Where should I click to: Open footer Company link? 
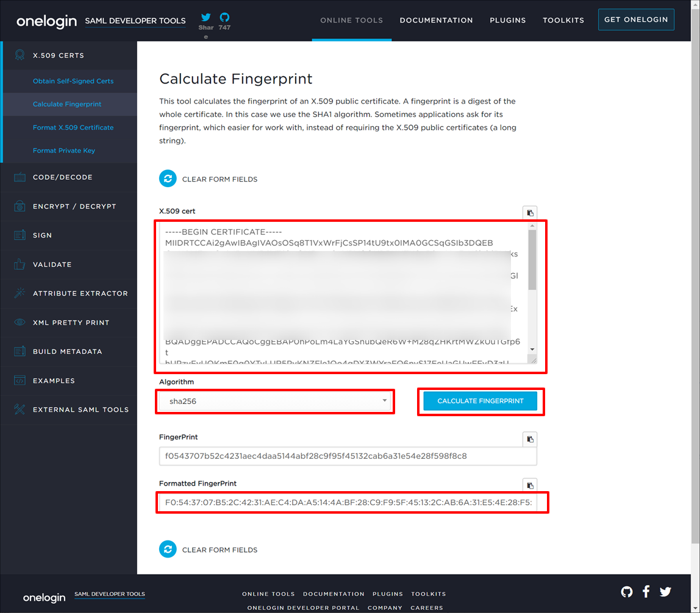(x=385, y=608)
